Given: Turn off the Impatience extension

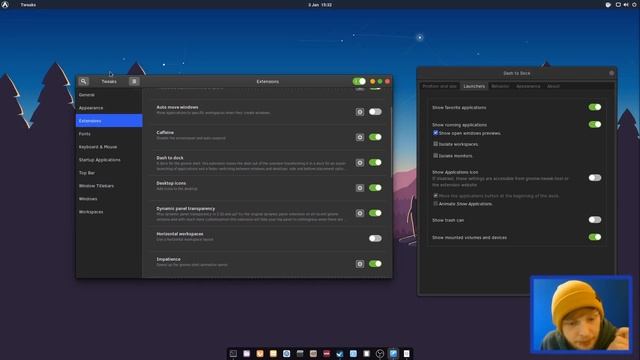Looking at the screenshot, I should [375, 264].
